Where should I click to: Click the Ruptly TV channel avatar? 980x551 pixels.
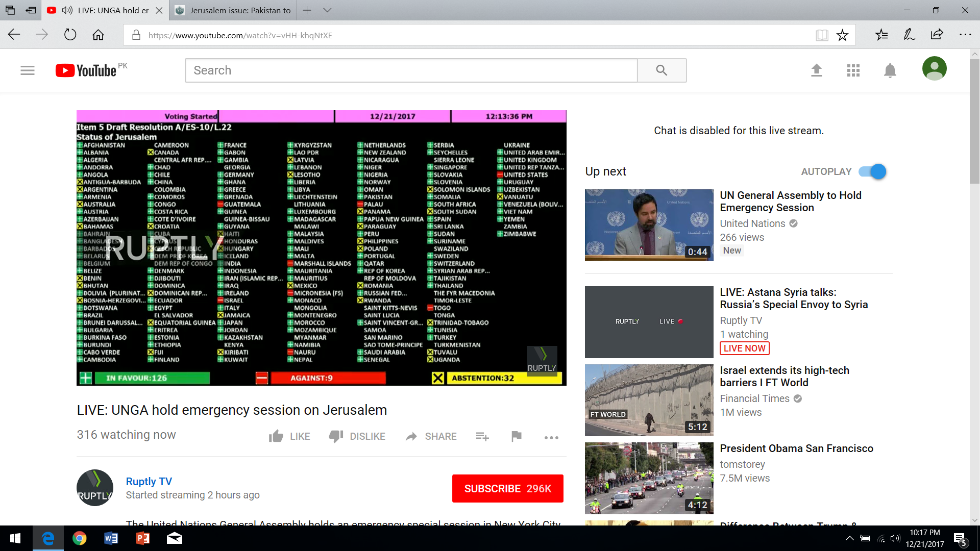pos(95,488)
